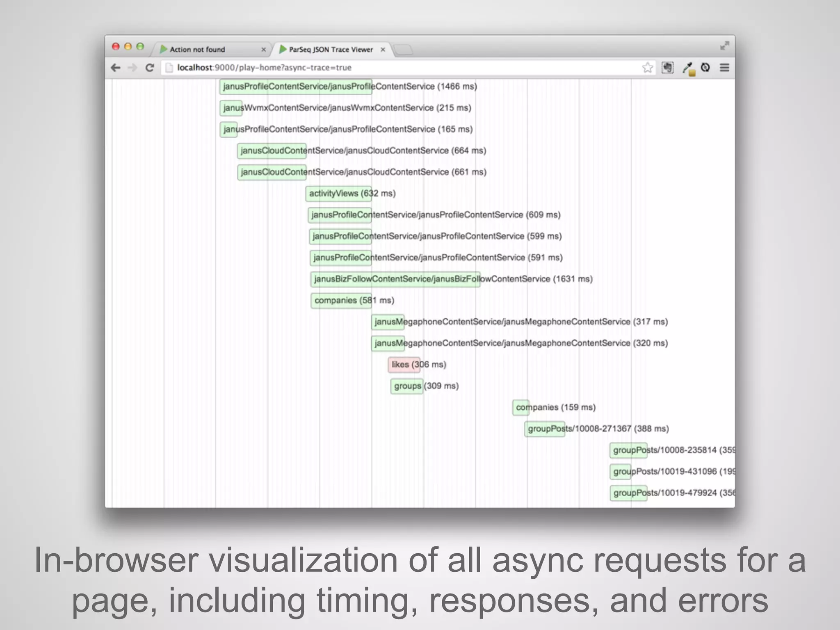Screen dimensions: 840x630
Task: Click the companies (159 ms) trace bar
Action: [x=520, y=407]
